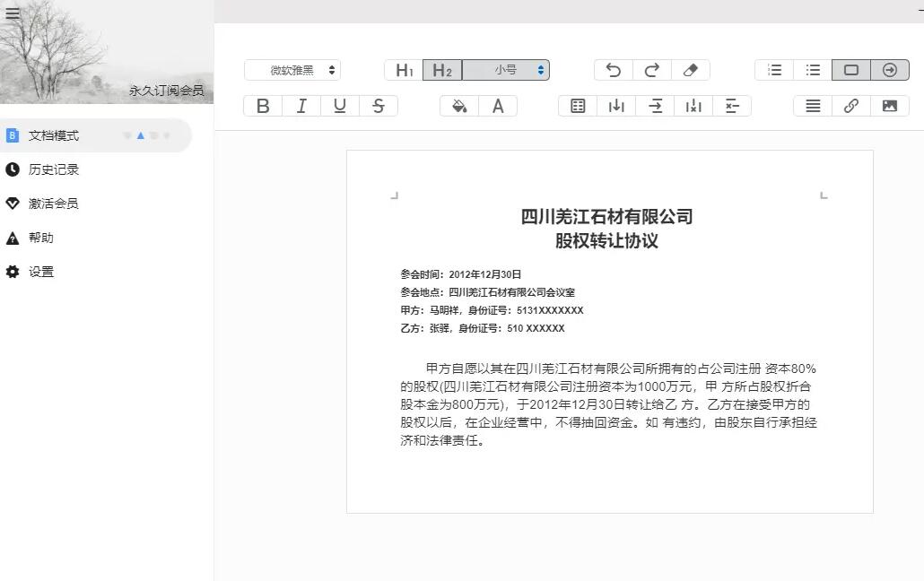Open 设置 from the sidebar

pos(43,272)
